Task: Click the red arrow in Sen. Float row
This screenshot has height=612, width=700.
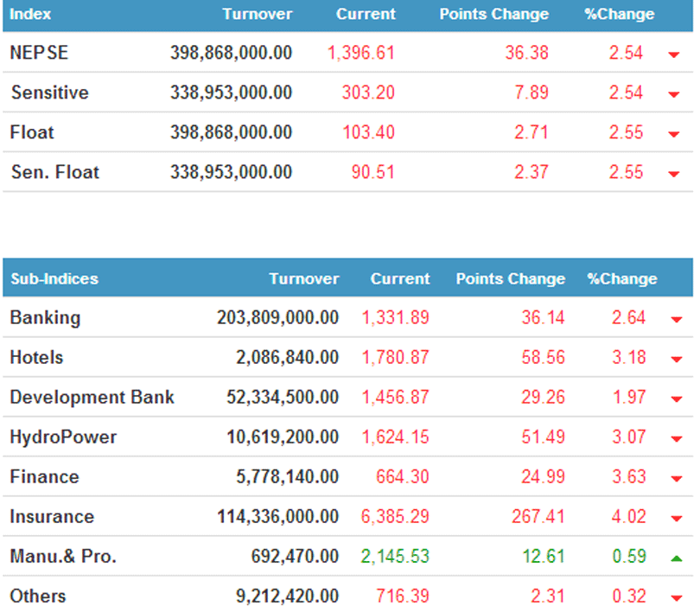Action: (673, 175)
